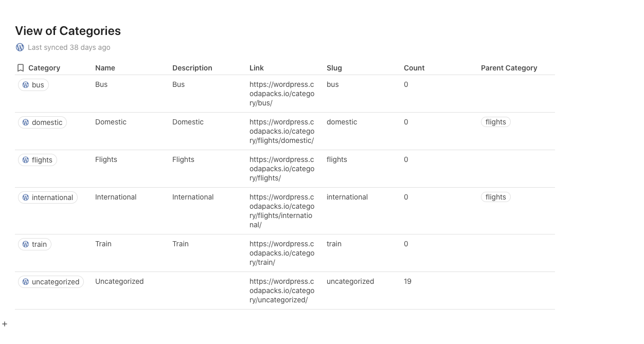
Task: Click the WordPress icon in international chip
Action: click(26, 197)
